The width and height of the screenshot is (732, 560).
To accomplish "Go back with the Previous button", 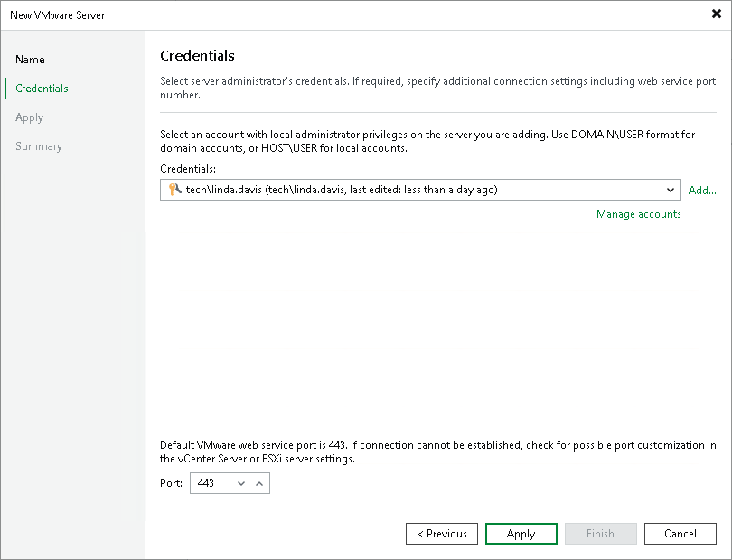I will [x=441, y=533].
